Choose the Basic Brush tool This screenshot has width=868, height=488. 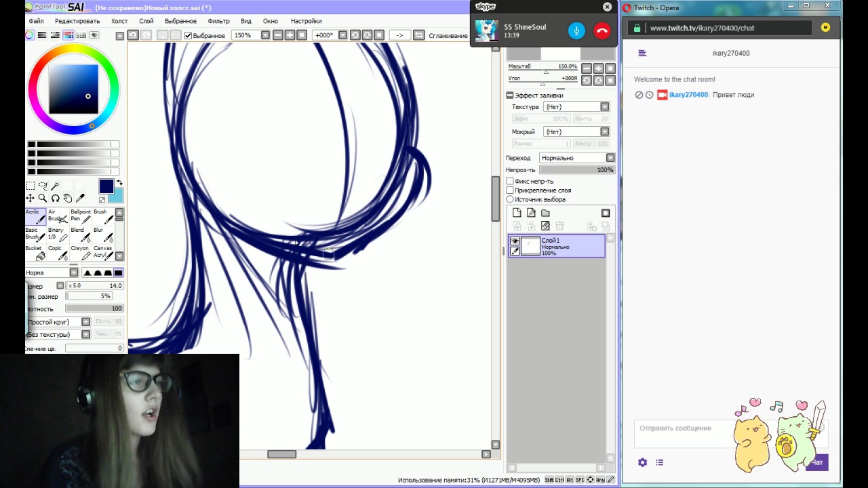pyautogui.click(x=35, y=235)
